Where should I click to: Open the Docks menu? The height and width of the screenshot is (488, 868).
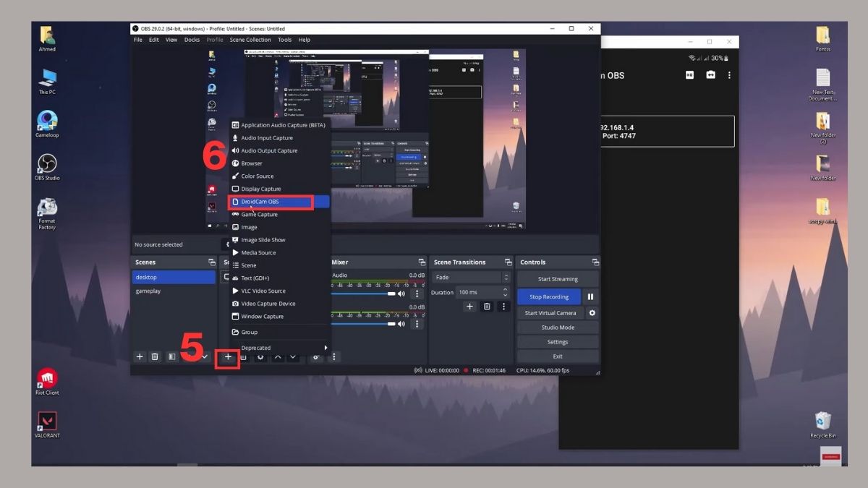[x=192, y=40]
